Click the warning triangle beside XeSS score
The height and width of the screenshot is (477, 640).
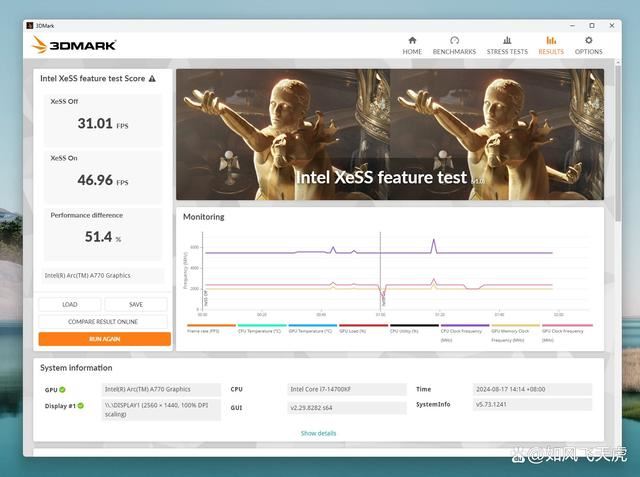tap(151, 77)
